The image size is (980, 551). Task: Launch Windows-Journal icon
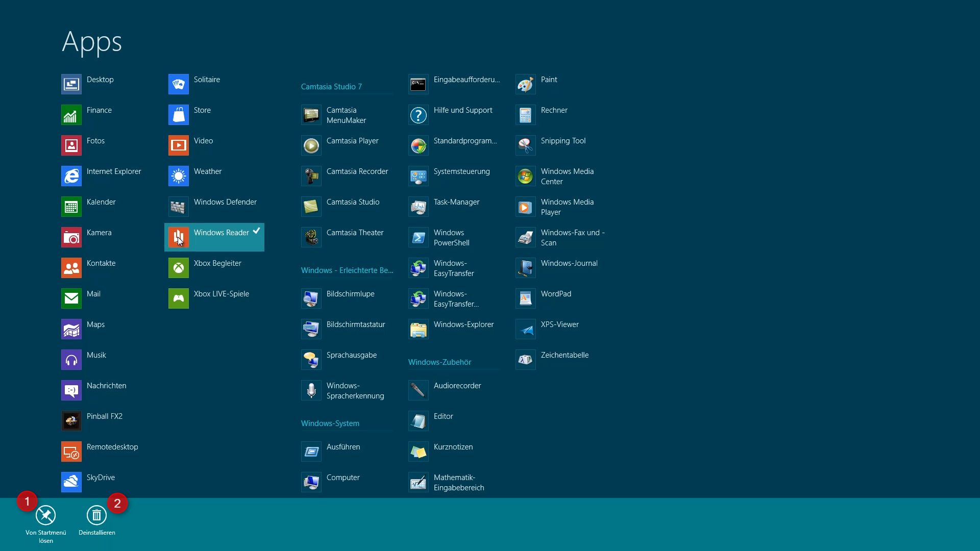(526, 268)
